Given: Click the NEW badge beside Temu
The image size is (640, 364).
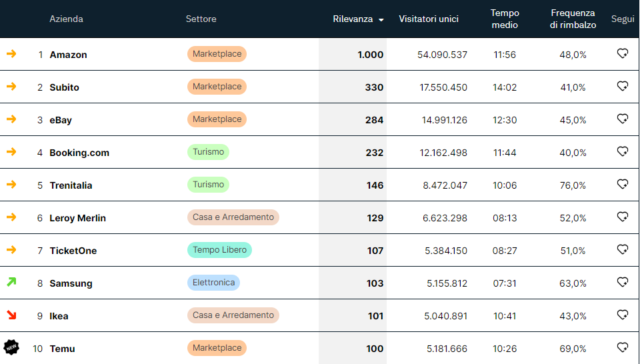Looking at the screenshot, I should 11,347.
